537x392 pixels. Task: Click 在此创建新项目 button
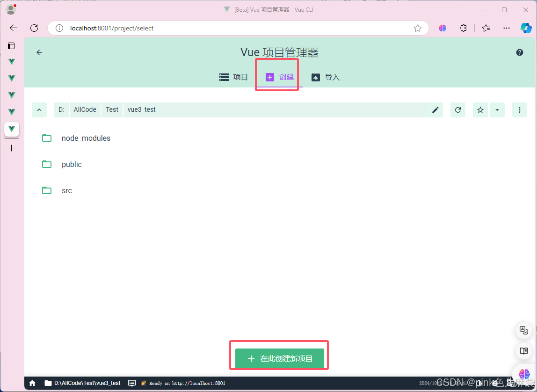point(279,358)
